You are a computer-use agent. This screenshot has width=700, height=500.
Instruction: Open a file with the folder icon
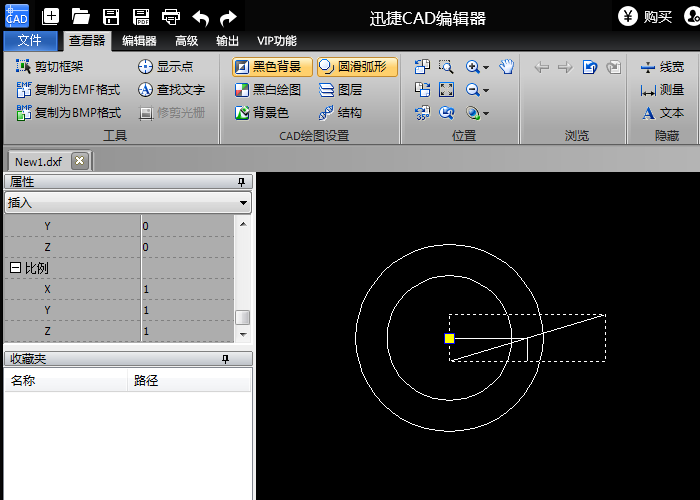[x=81, y=16]
